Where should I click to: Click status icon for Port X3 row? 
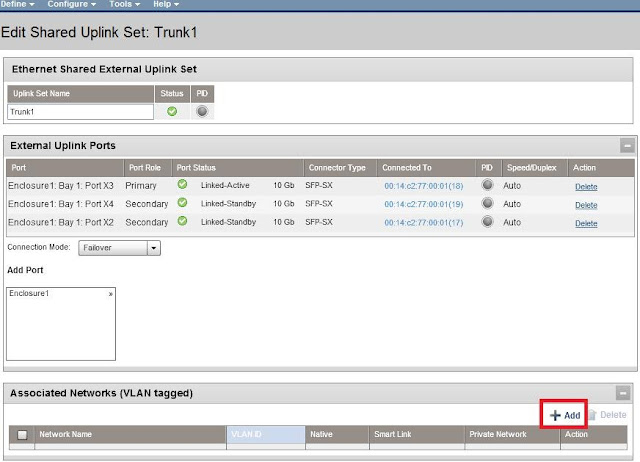pos(182,184)
